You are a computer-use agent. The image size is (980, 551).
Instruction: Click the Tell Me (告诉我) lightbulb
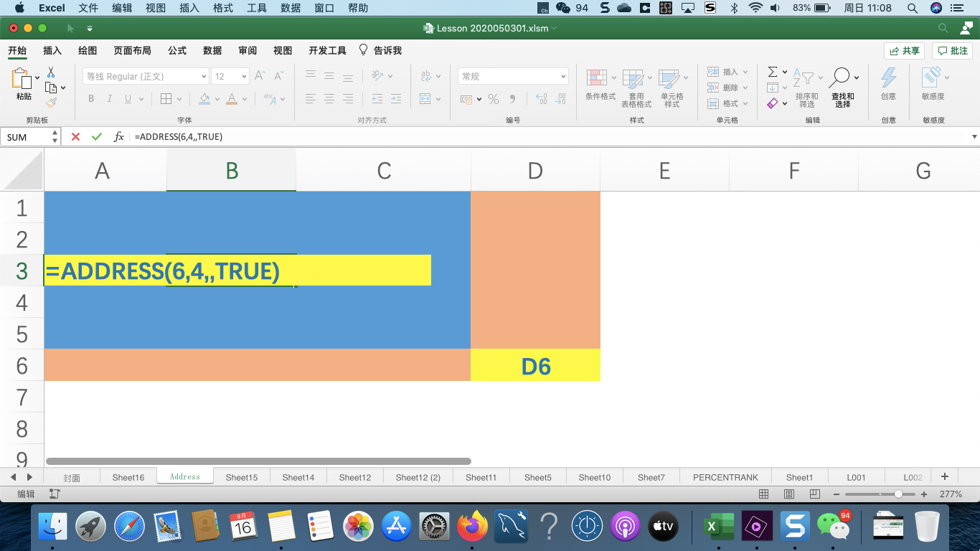point(363,50)
